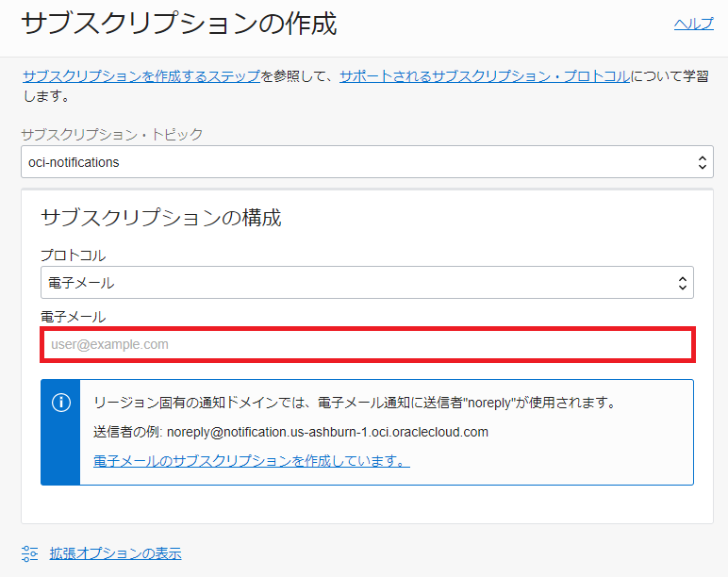Image resolution: width=728 pixels, height=577 pixels.
Task: Open the ヘルプ link
Action: (693, 24)
